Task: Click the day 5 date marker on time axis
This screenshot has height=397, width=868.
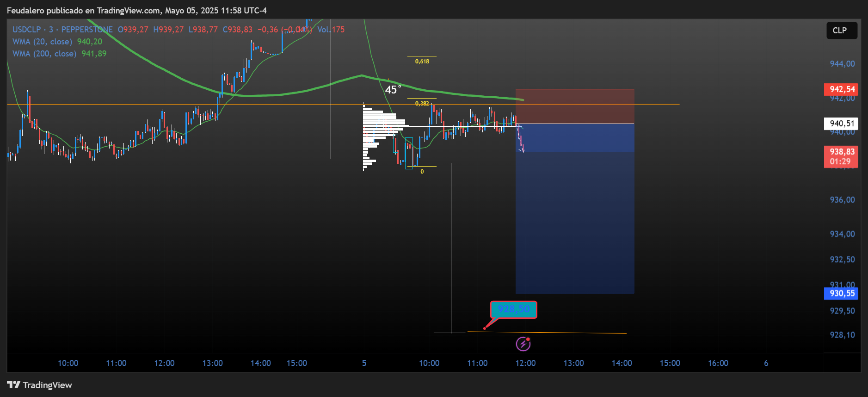Action: tap(364, 363)
